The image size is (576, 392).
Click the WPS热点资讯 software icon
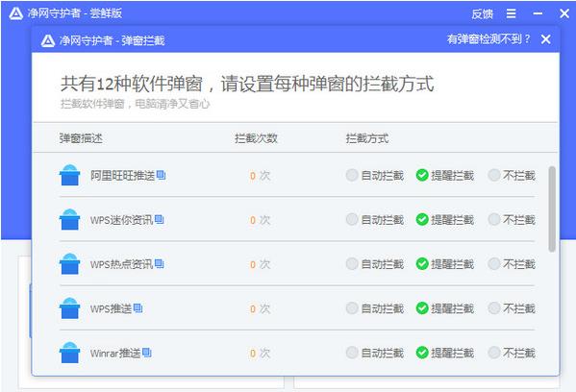69,264
